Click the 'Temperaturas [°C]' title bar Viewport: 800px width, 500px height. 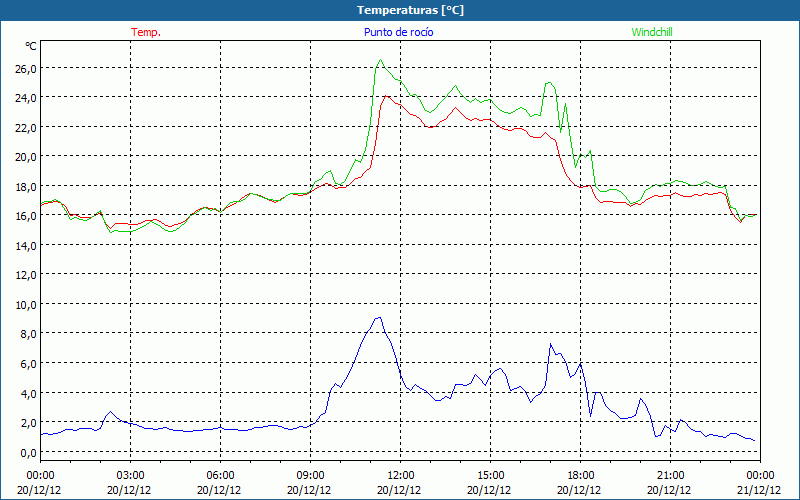coord(400,10)
